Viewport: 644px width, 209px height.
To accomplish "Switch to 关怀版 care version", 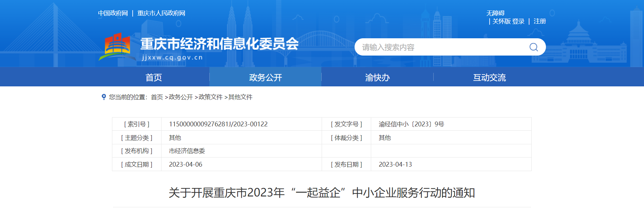I will [501, 21].
